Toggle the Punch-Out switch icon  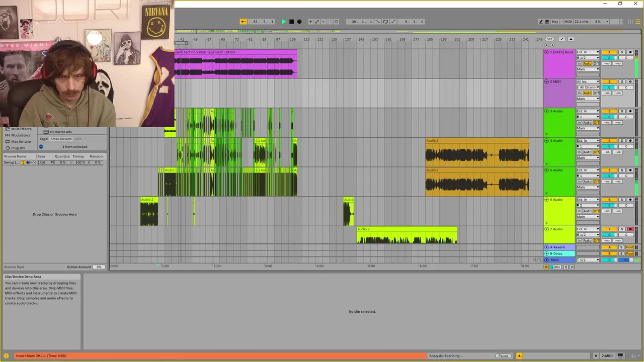[393, 22]
